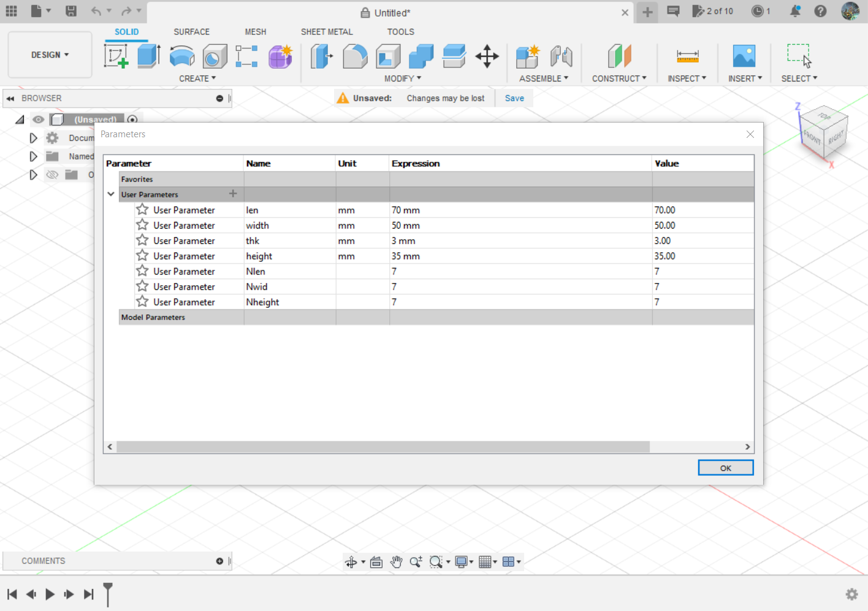Select the Fillet tool
This screenshot has height=611, width=868.
click(x=355, y=56)
